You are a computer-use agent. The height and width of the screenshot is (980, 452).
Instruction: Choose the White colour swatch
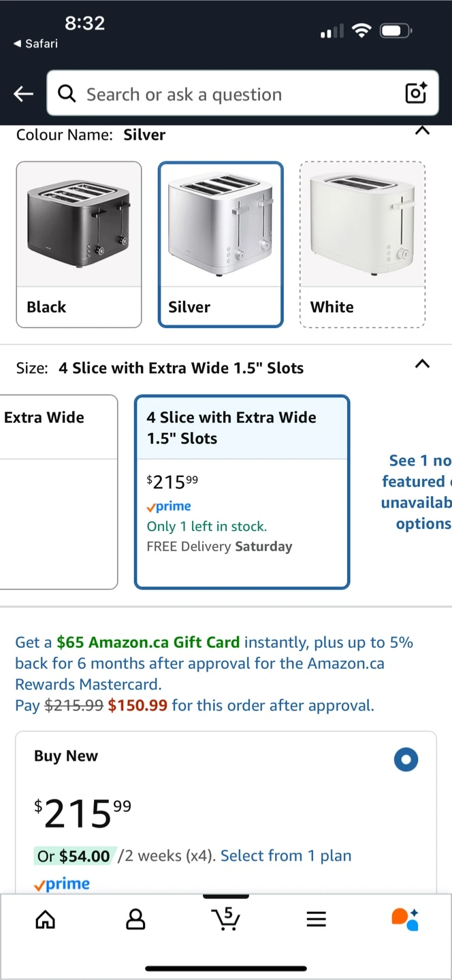point(362,244)
